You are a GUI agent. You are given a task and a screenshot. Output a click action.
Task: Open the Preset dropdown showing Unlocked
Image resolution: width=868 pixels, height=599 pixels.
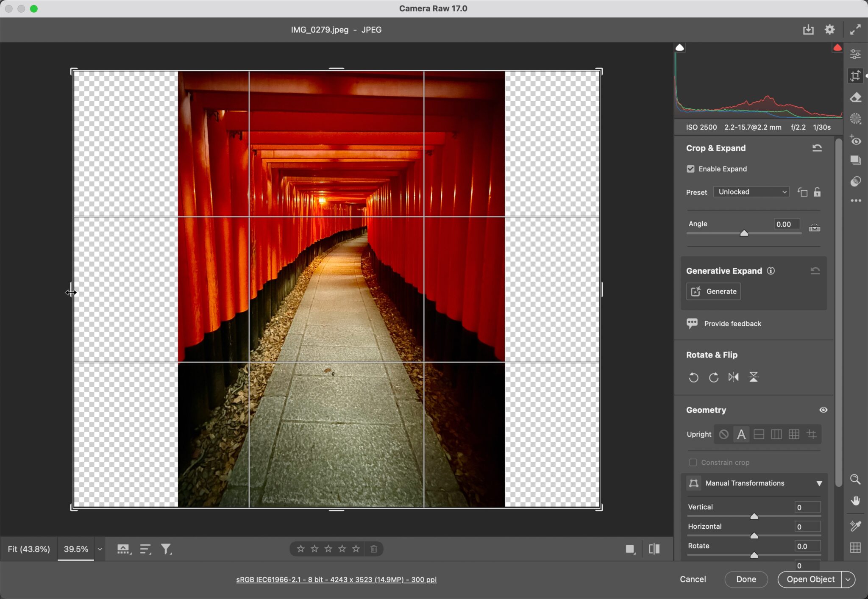coord(751,192)
